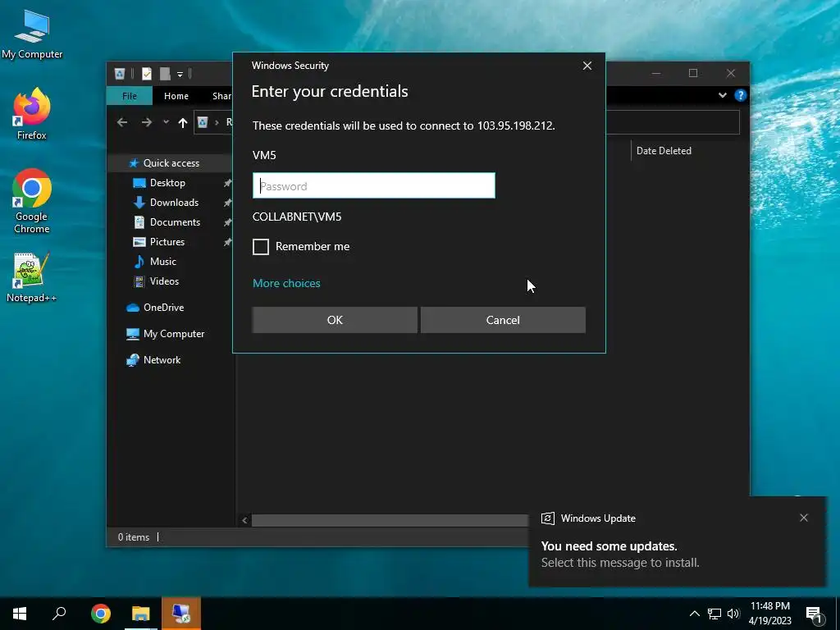The image size is (840, 630).
Task: Go back in File Explorer
Action: 122,123
